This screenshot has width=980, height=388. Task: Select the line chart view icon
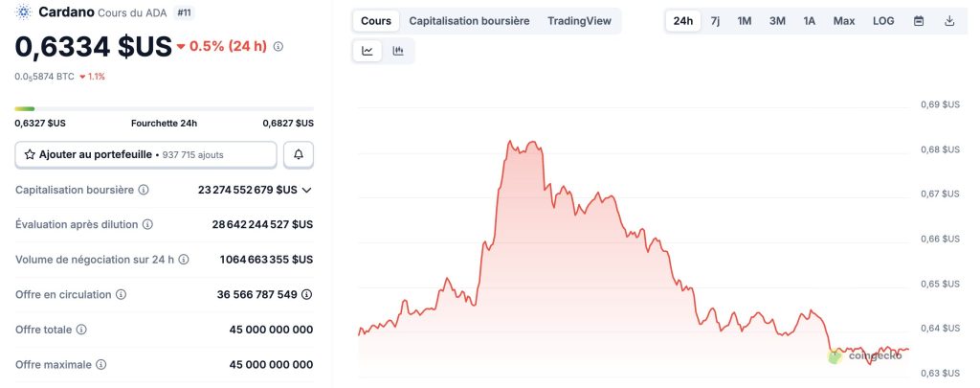[x=367, y=51]
